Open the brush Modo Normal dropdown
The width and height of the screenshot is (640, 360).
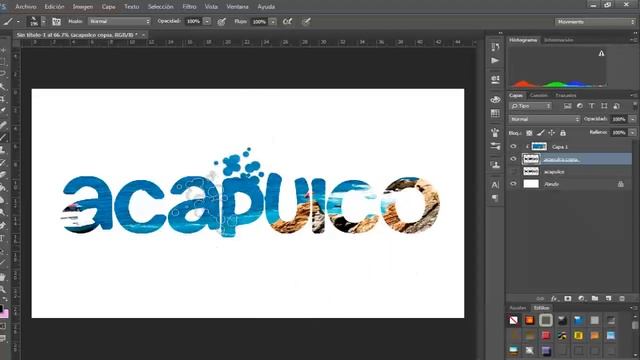point(120,21)
